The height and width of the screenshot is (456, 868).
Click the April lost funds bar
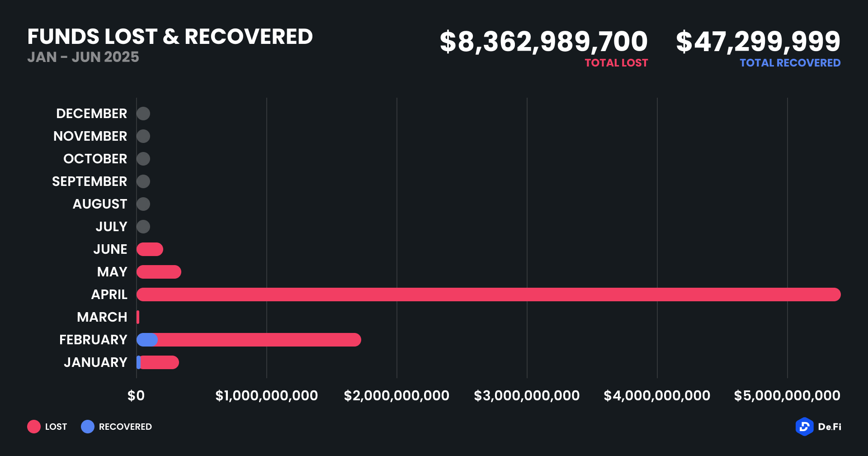[488, 294]
